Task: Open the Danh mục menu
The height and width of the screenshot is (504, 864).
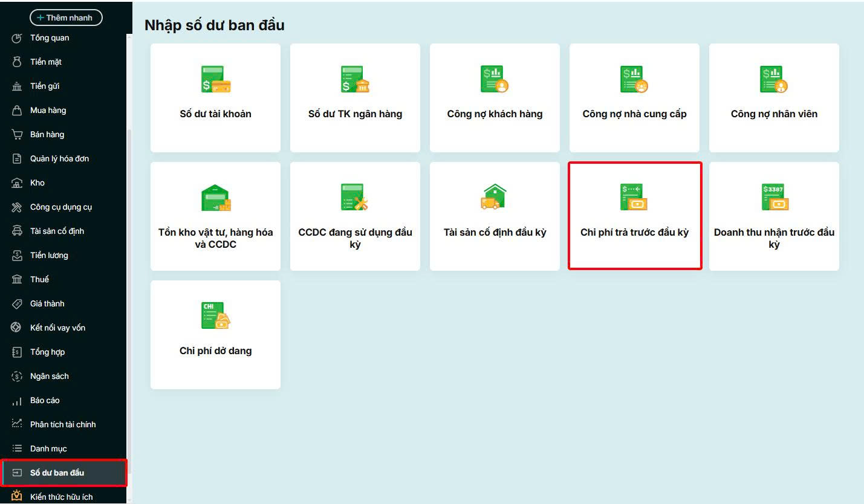Action: click(48, 449)
